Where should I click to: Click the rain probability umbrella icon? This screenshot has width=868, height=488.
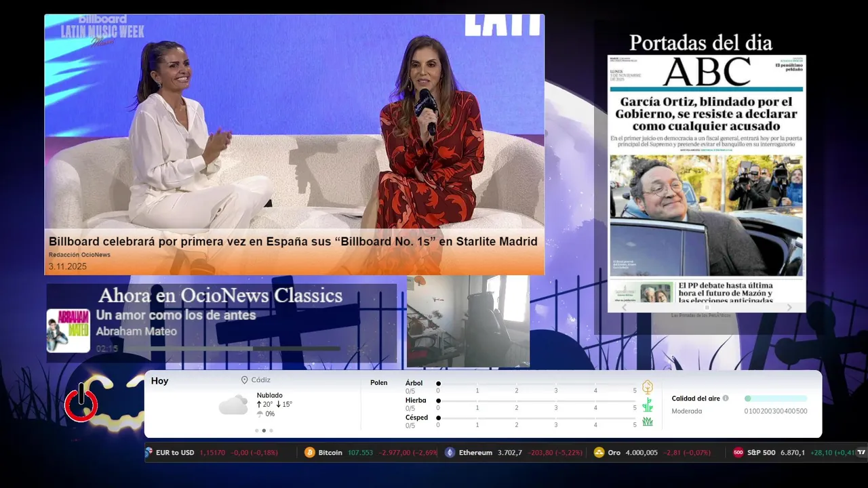pos(260,414)
